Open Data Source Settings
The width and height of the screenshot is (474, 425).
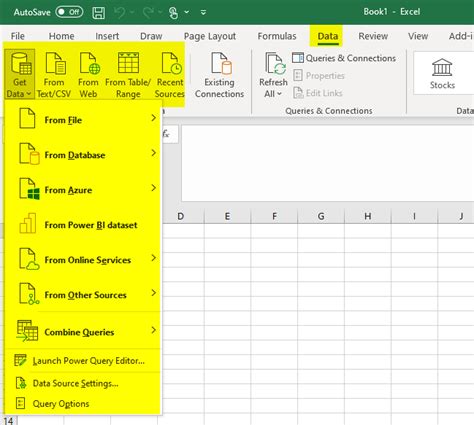click(x=83, y=383)
